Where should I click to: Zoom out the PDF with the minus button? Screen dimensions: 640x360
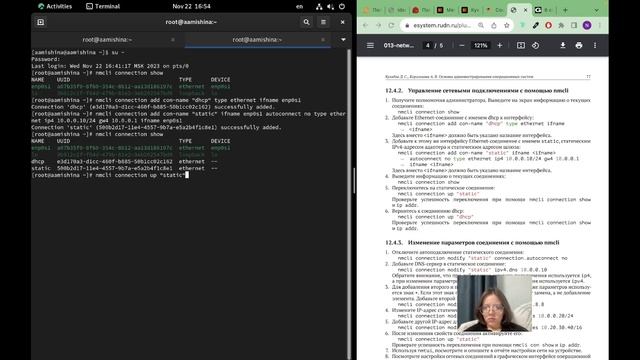462,45
